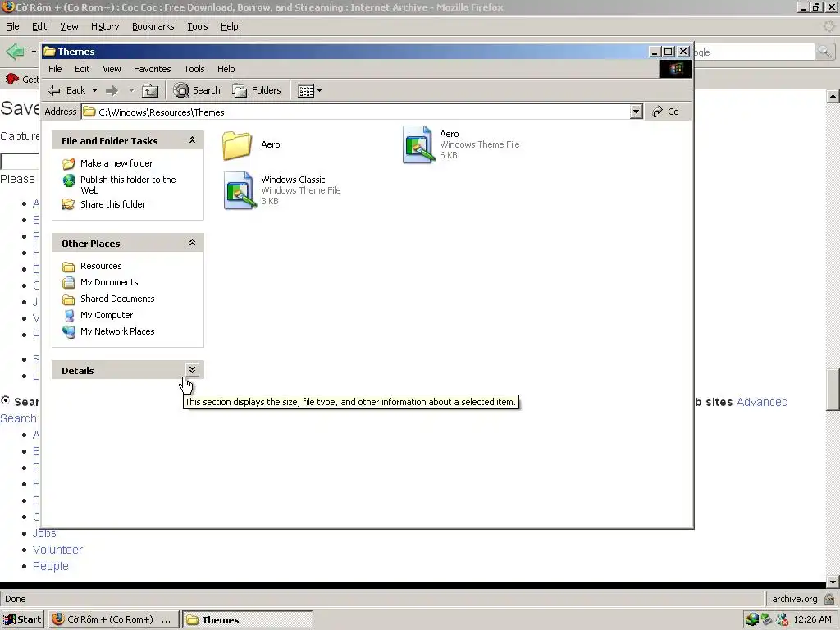The height and width of the screenshot is (630, 840).
Task: Expand the Address bar dropdown
Action: pos(636,112)
